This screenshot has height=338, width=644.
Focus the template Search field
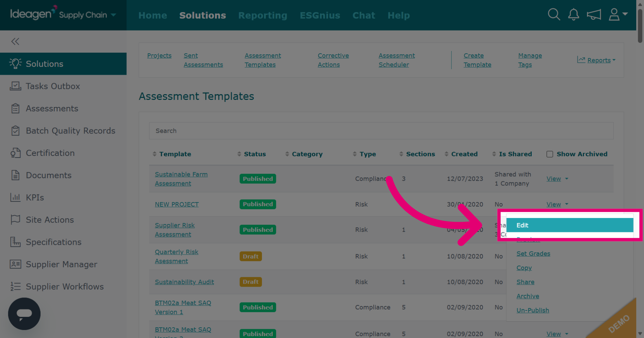click(381, 131)
